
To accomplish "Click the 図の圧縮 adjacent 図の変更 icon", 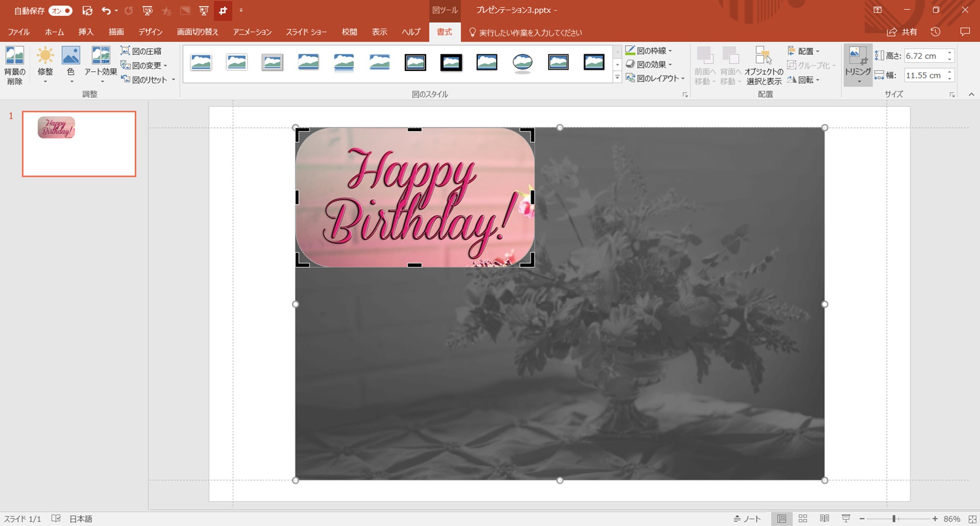I will 125,65.
